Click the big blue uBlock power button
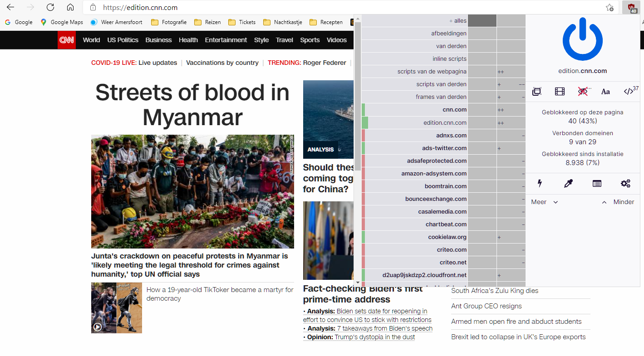Screen dimensions: 644x356 tap(583, 39)
